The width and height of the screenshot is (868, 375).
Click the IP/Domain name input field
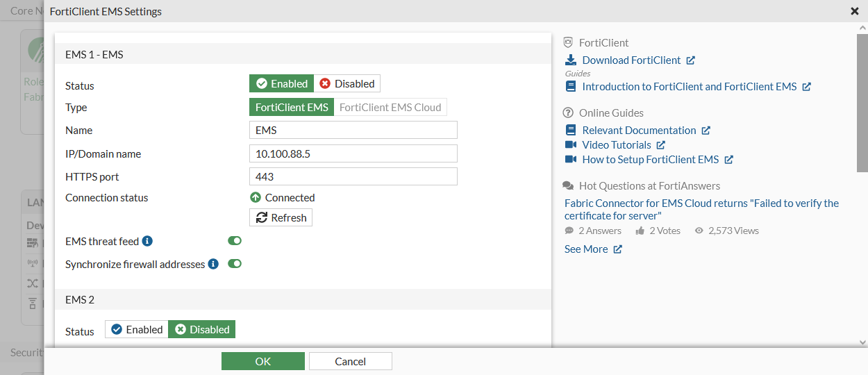(x=353, y=153)
